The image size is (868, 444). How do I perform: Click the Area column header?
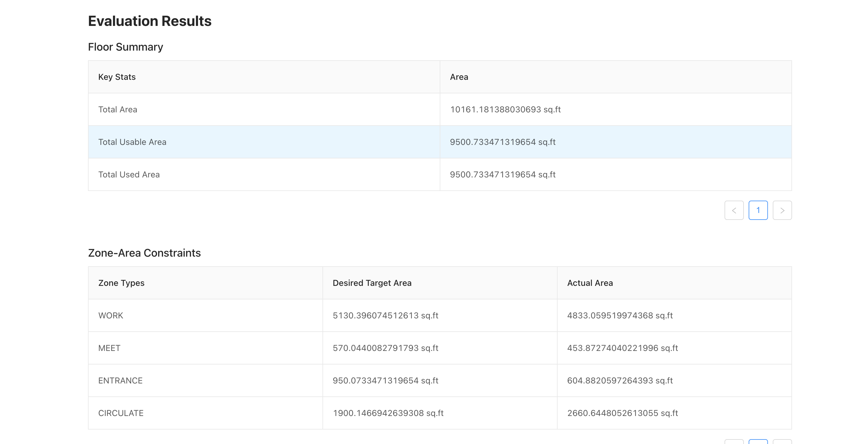point(459,77)
